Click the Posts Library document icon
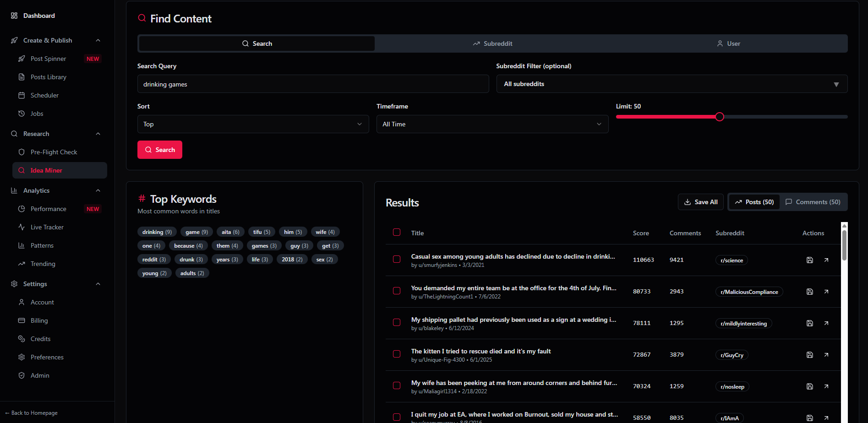Viewport: 868px width, 423px height. click(22, 77)
